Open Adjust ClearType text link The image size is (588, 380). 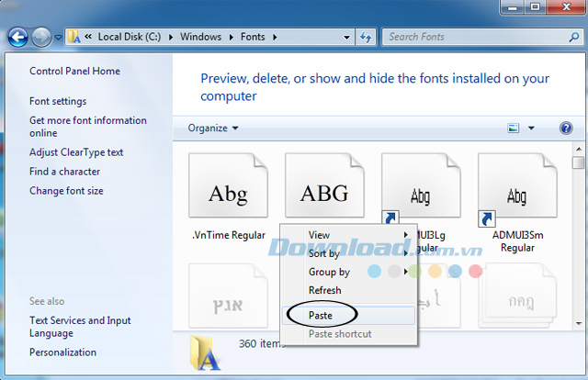[x=76, y=152]
